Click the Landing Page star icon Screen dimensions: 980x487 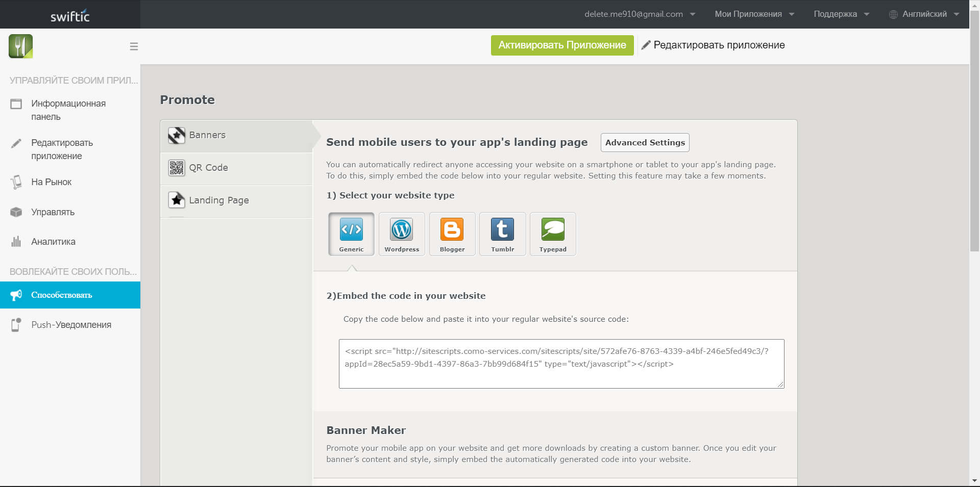point(177,200)
